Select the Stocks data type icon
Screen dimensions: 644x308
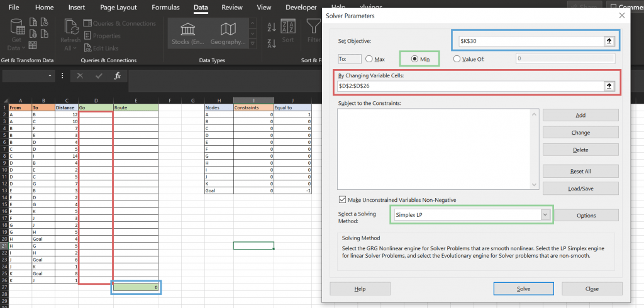point(189,34)
